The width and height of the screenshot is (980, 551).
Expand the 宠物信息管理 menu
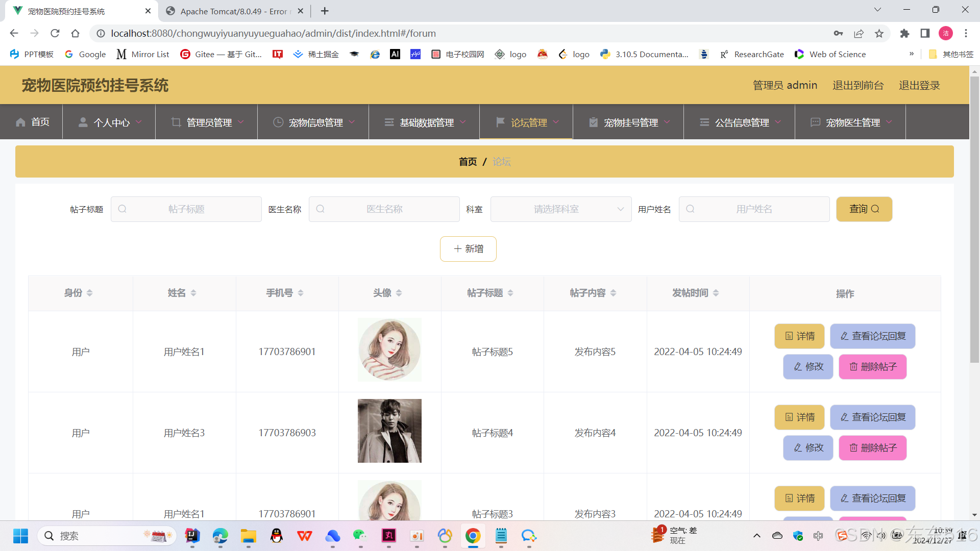click(x=315, y=122)
